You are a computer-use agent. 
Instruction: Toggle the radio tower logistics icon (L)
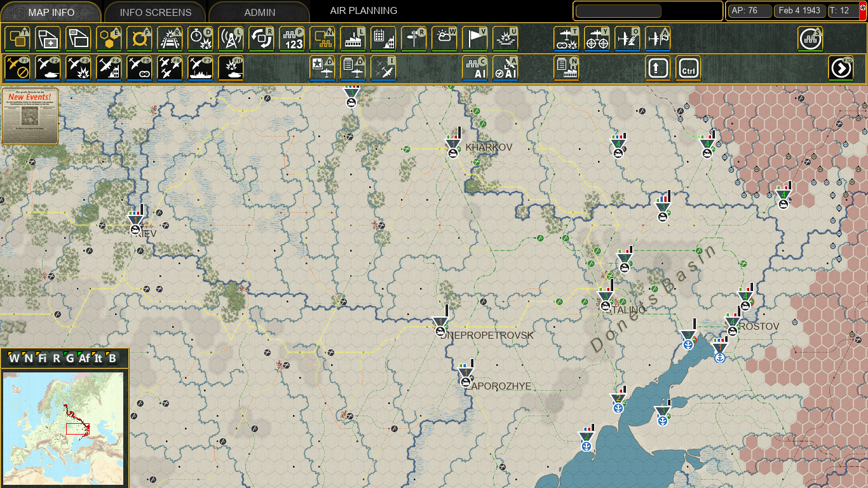(x=231, y=39)
